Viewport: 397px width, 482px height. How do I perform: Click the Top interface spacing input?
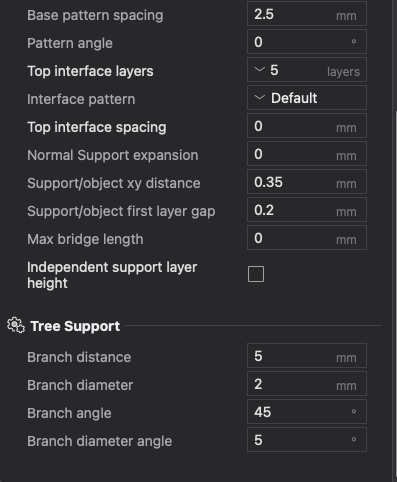coord(307,126)
